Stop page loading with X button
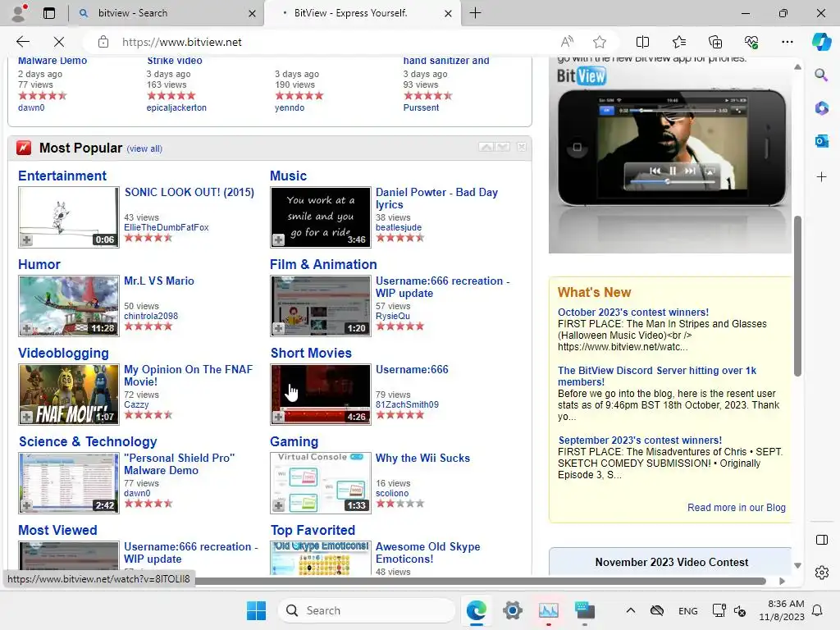840x630 pixels. (x=59, y=42)
